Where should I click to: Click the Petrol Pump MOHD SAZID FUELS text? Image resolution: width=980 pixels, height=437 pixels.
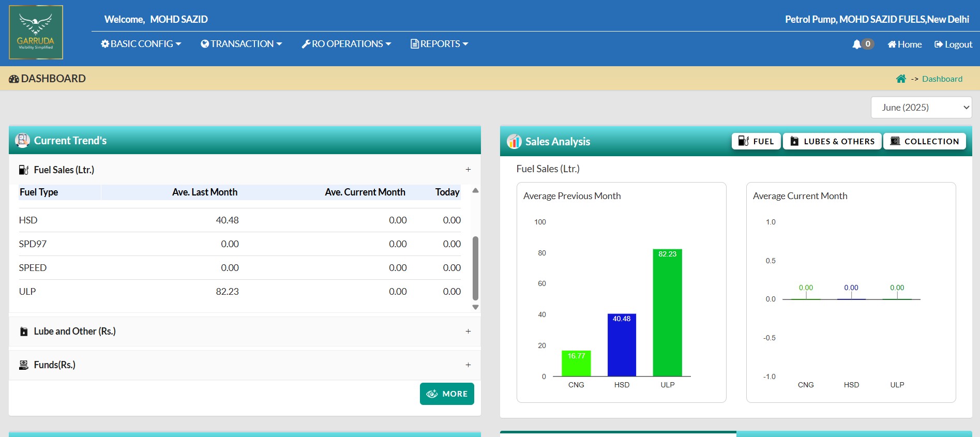877,20
